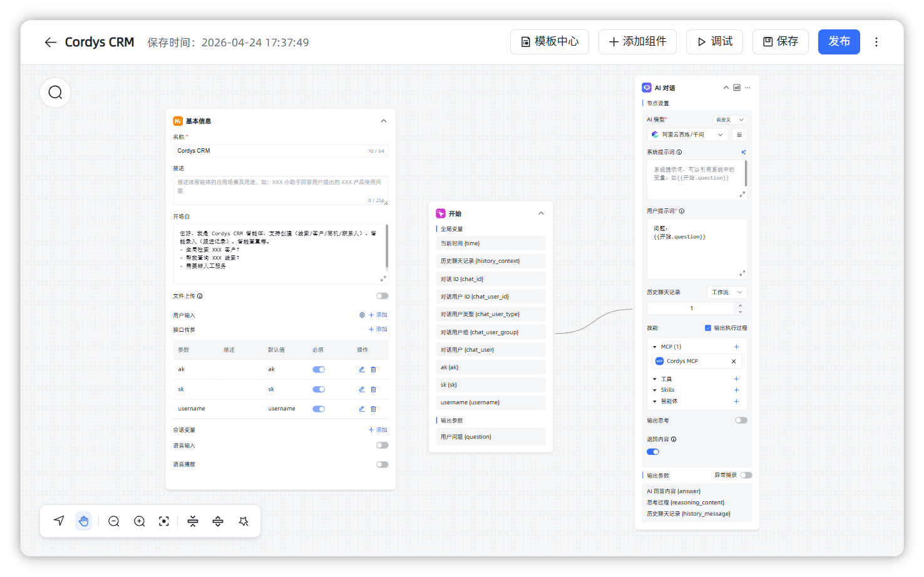Collapse the 基本信息 panel
The height and width of the screenshot is (577, 924).
[384, 121]
